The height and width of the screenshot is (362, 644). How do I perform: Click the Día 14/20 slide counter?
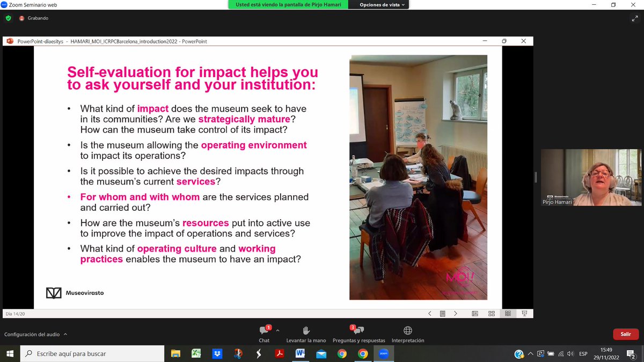click(x=15, y=313)
